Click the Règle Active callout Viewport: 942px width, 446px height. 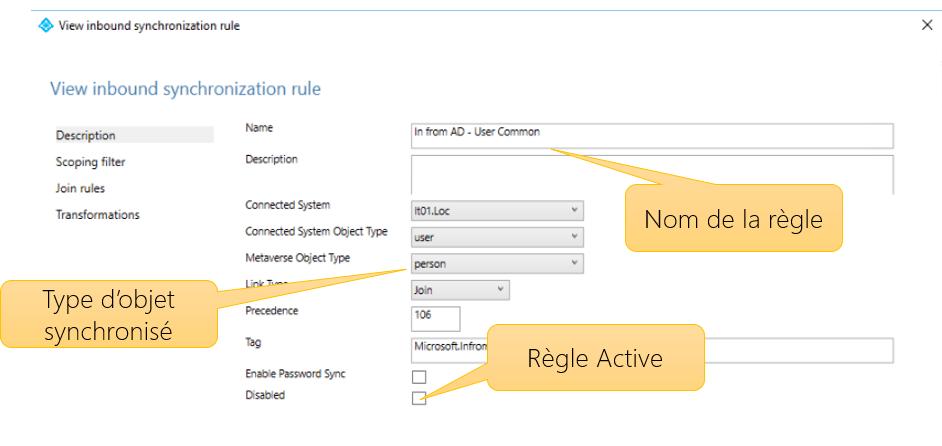point(595,357)
